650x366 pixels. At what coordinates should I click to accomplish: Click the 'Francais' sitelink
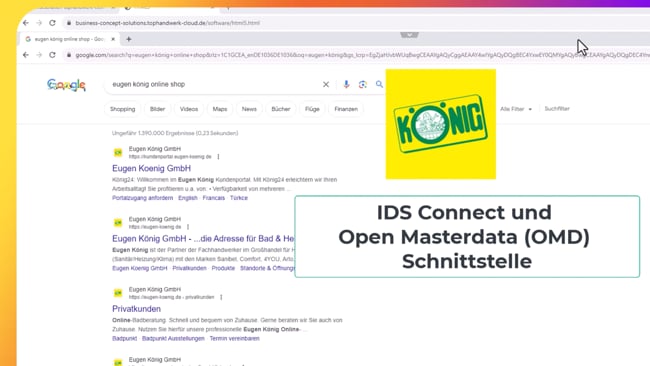pos(214,198)
